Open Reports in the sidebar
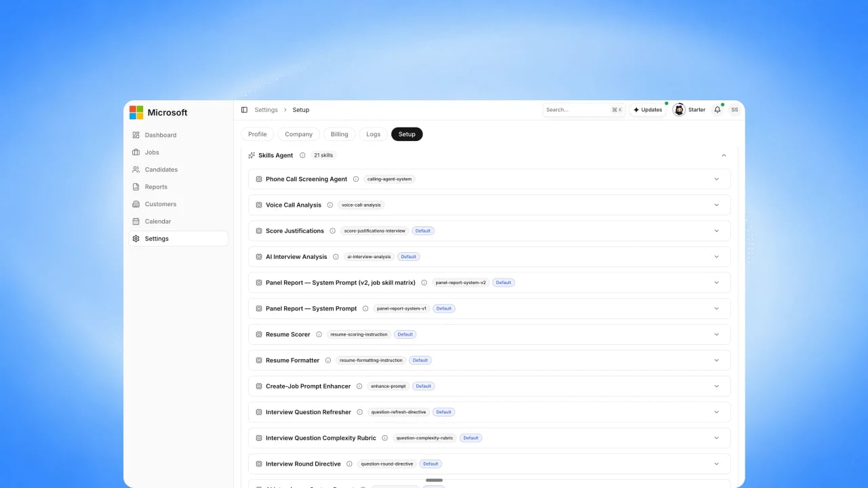Viewport: 868px width, 488px height. click(178, 187)
